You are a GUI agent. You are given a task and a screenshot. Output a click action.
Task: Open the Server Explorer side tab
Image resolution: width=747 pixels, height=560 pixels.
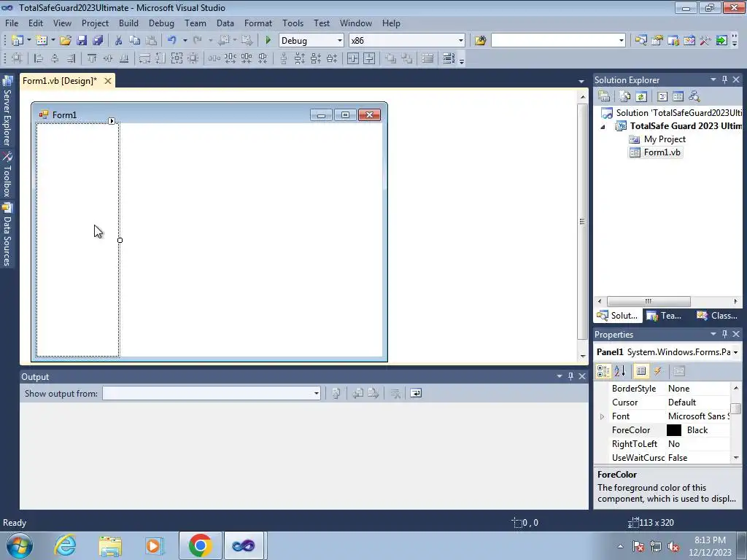[7, 111]
